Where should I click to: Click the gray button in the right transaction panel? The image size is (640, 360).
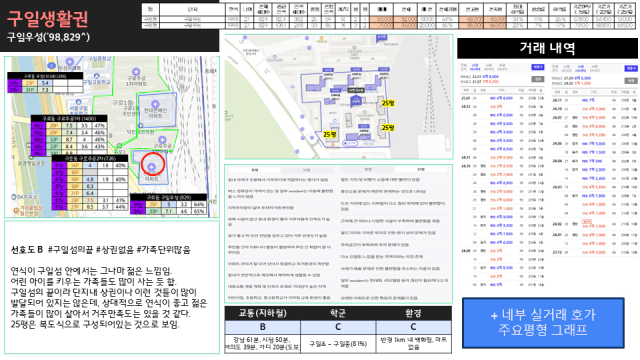(x=631, y=81)
